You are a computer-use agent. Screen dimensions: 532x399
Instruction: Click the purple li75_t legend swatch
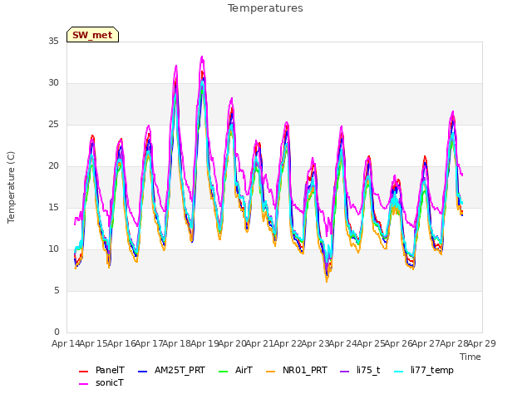[x=344, y=372]
